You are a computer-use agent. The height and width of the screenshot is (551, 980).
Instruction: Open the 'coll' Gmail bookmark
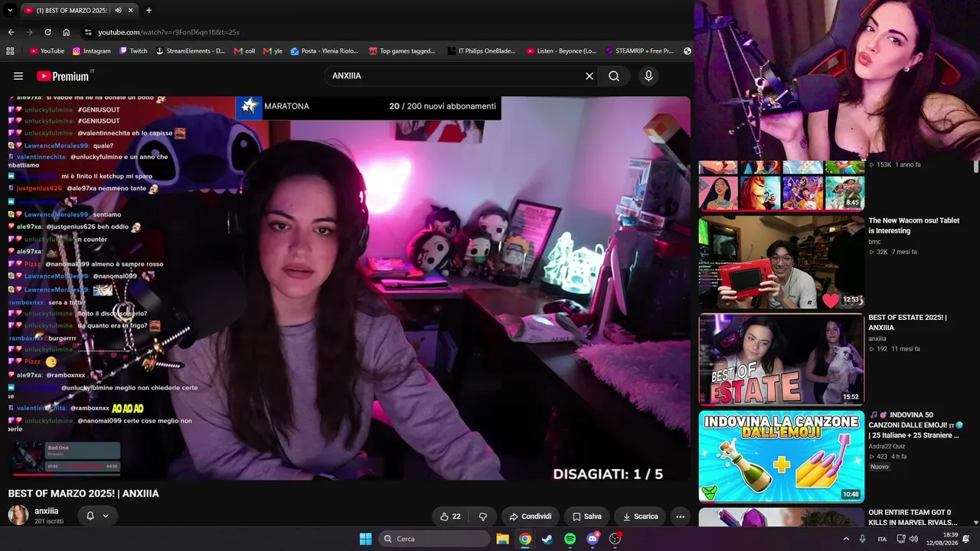coord(245,51)
